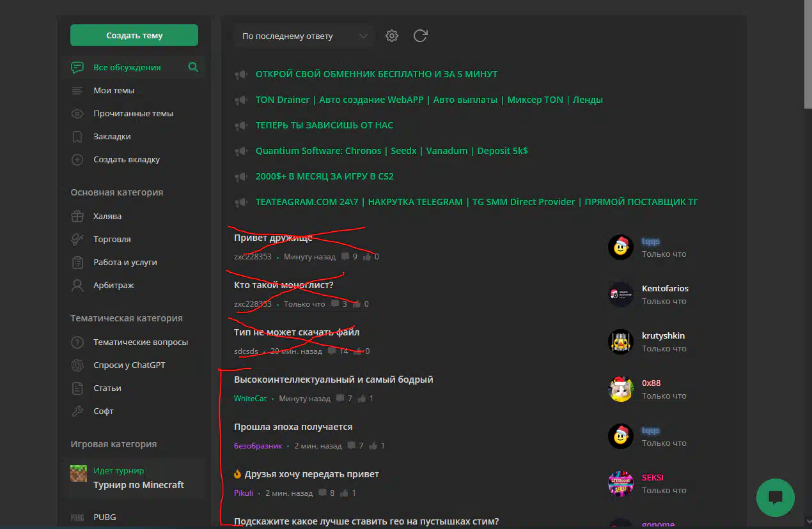The width and height of the screenshot is (812, 529).
Task: Open author profile WhiteCat
Action: click(x=251, y=399)
